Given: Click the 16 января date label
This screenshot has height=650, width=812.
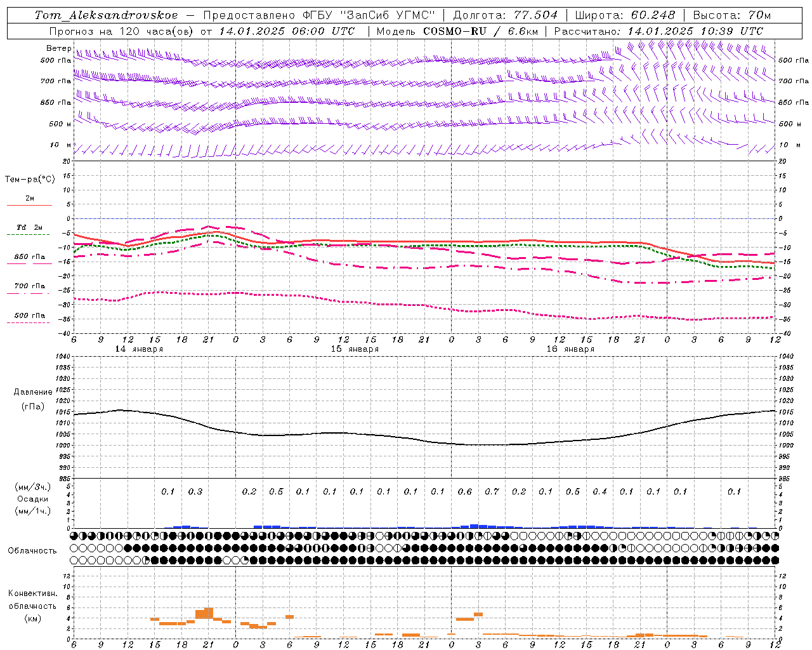Looking at the screenshot, I should tap(570, 349).
